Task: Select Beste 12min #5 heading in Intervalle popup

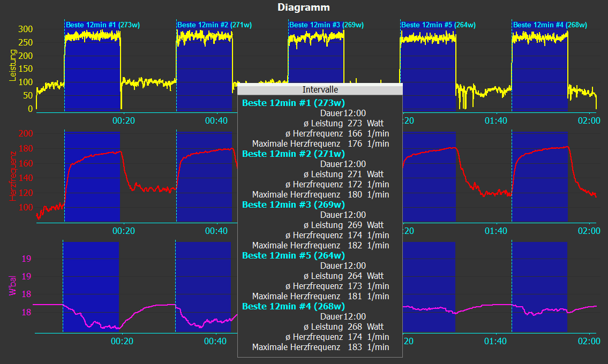Action: (x=293, y=255)
